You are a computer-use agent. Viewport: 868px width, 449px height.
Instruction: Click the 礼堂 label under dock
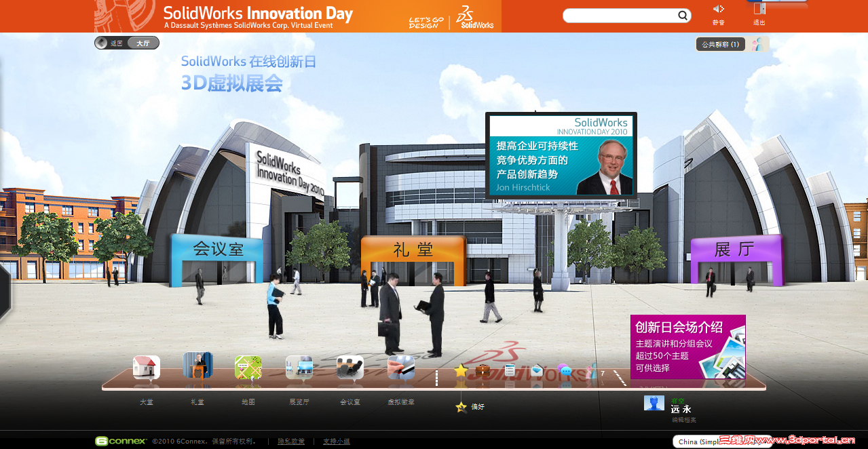point(197,402)
